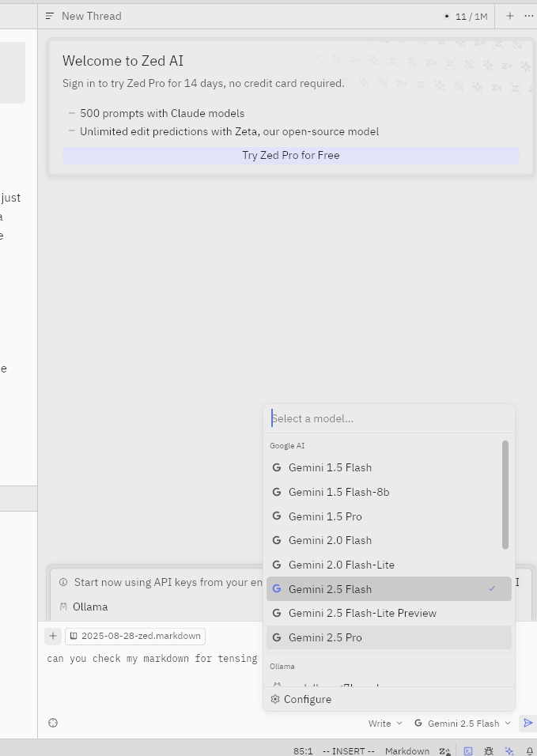Click the New Thread title

[92, 17]
